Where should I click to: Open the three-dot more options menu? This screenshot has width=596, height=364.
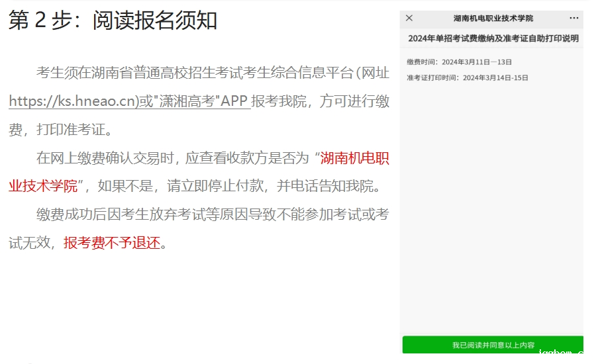[573, 19]
